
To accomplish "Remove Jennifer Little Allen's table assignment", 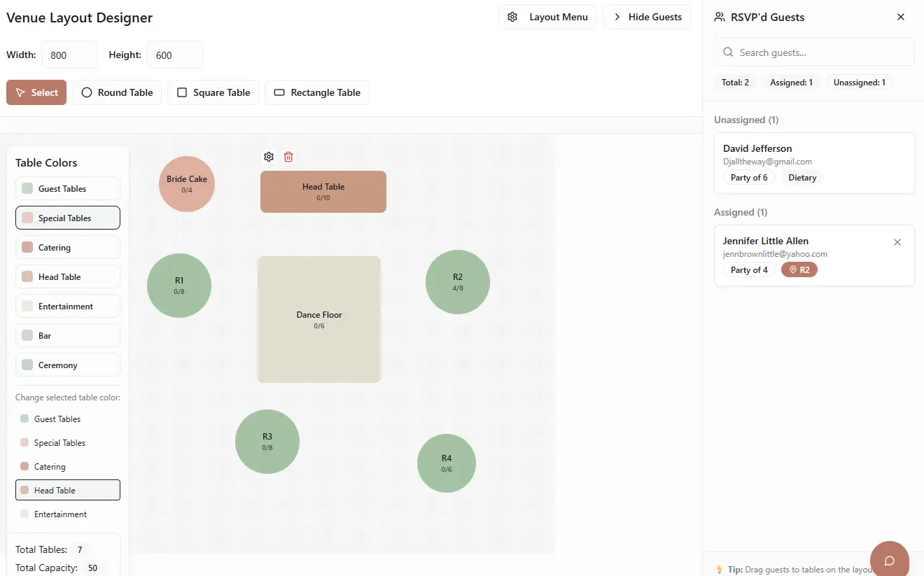I will coord(897,242).
